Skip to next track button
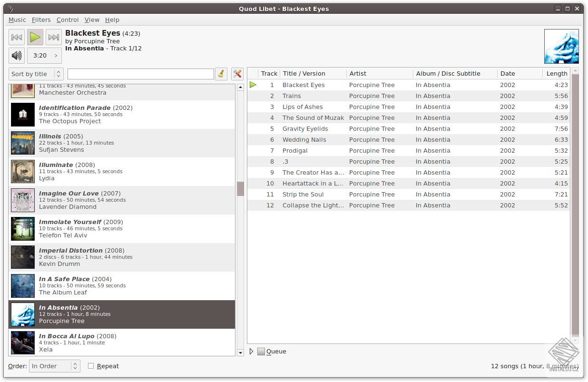 click(x=54, y=37)
